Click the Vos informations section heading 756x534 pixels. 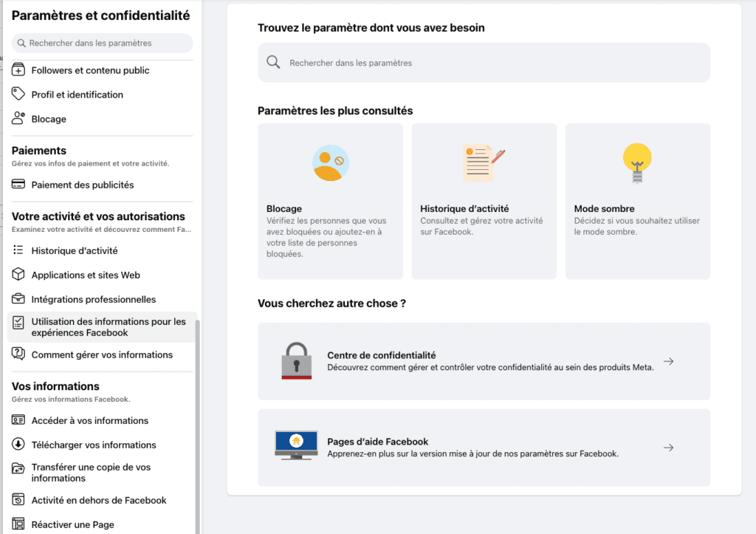click(x=55, y=386)
